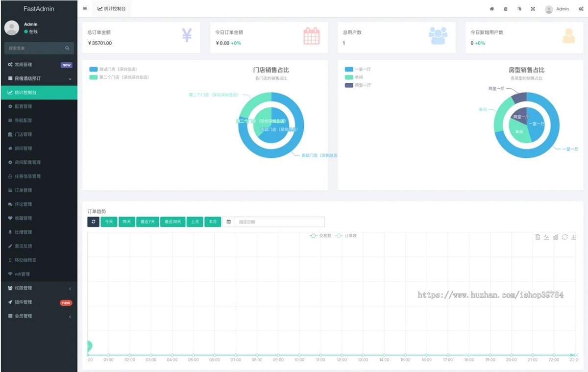The height and width of the screenshot is (372, 588).
Task: Open 吐槽管理 in sidebar
Action: click(x=39, y=232)
